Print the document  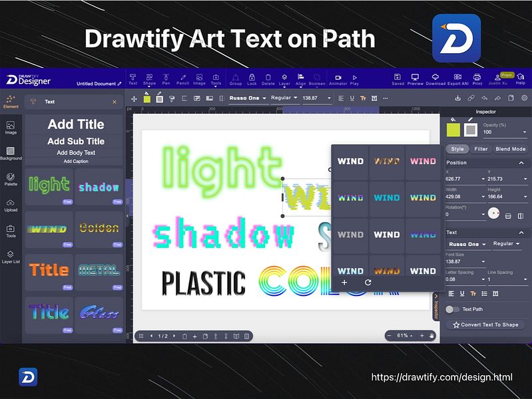(477, 80)
